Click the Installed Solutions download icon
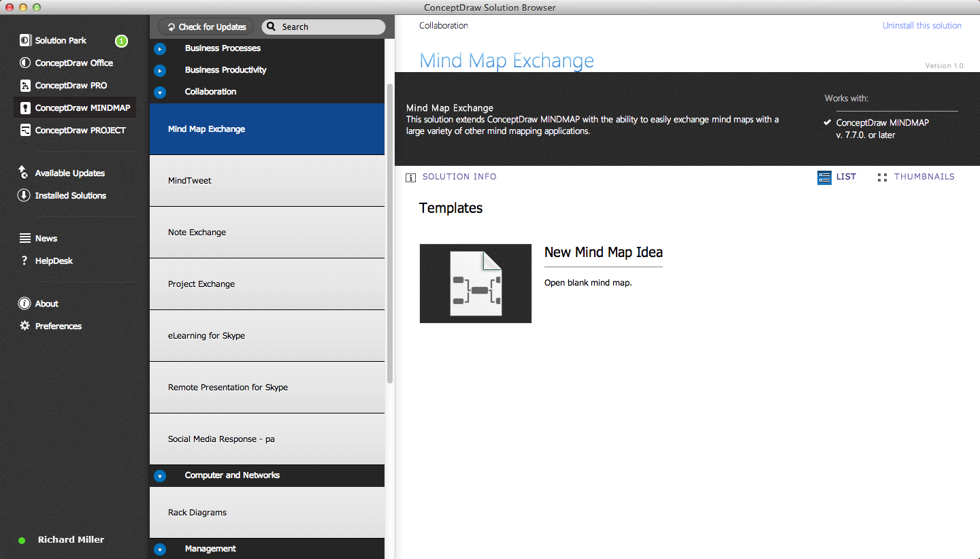Viewport: 980px width, 559px height. (x=24, y=196)
